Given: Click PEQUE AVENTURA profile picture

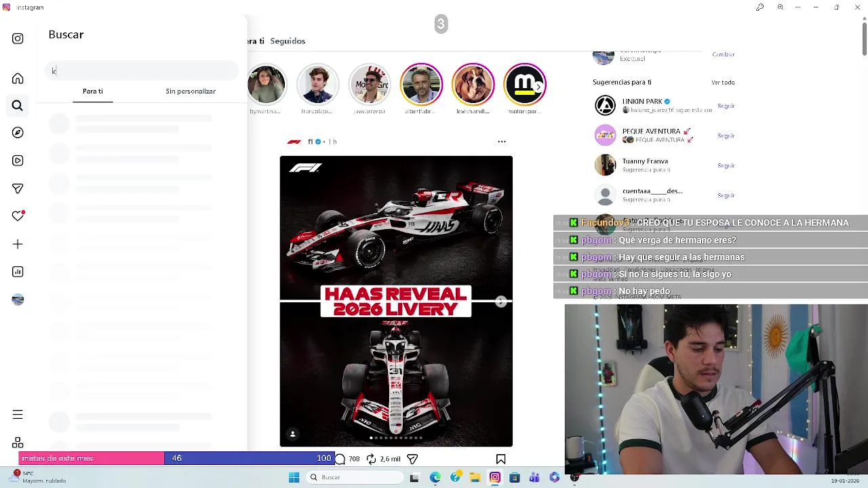Looking at the screenshot, I should pyautogui.click(x=605, y=136).
